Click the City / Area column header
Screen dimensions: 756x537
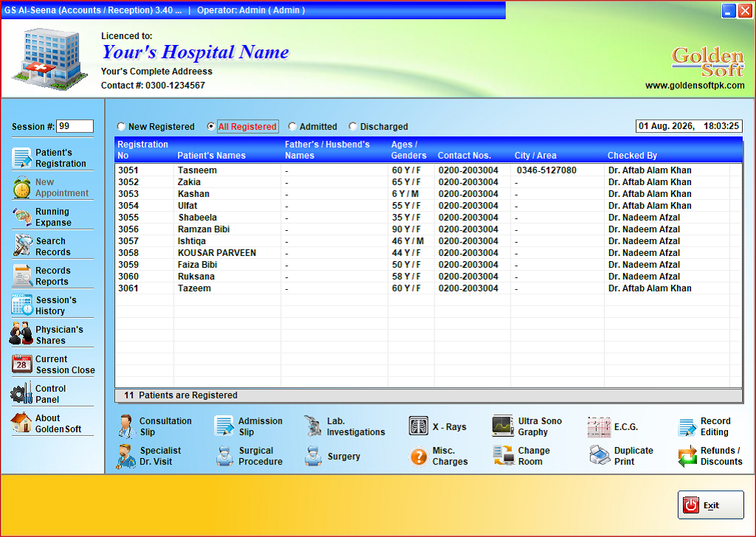(x=535, y=156)
